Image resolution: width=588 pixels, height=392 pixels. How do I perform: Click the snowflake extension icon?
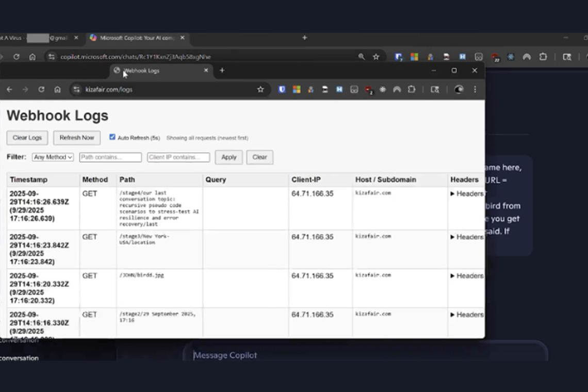pyautogui.click(x=383, y=89)
